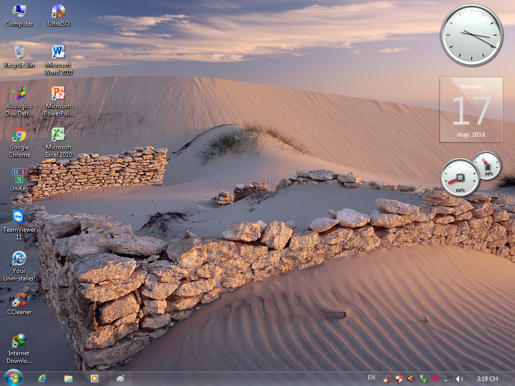
Task: Select the Microsoft PowerPoint shortcut
Action: point(59,102)
